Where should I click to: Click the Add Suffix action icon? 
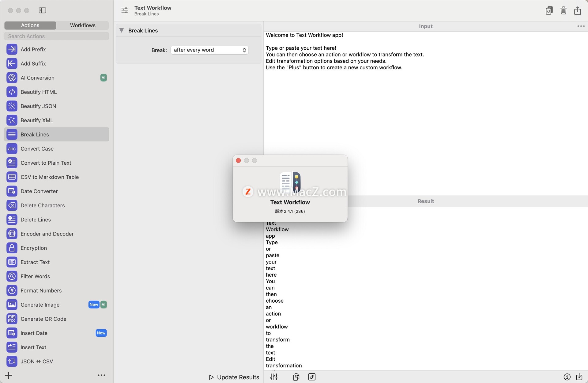tap(12, 63)
